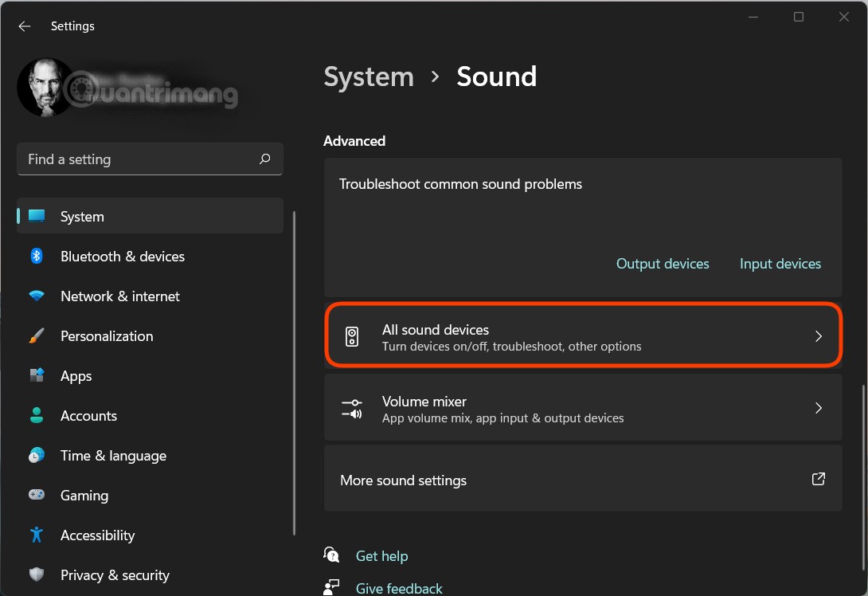868x596 pixels.
Task: Go to Time & language section
Action: (x=113, y=456)
